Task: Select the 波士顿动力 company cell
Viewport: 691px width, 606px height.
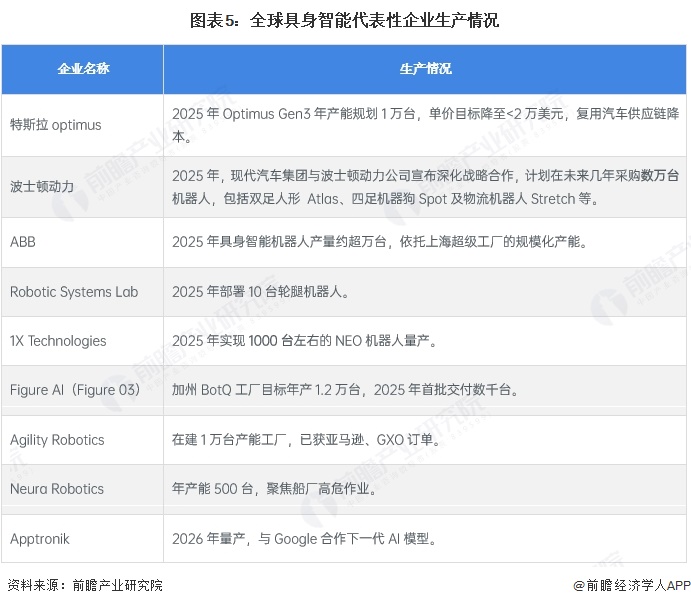Action: pos(82,187)
